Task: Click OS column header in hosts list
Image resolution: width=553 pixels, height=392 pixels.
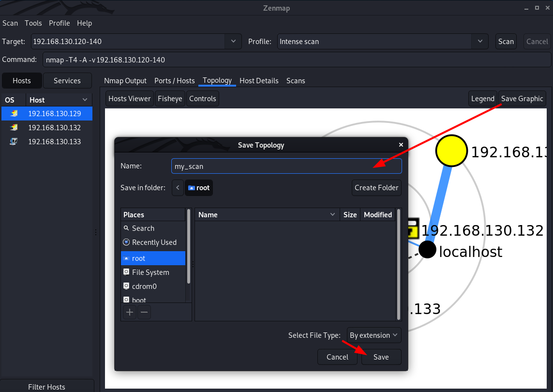Action: click(14, 100)
